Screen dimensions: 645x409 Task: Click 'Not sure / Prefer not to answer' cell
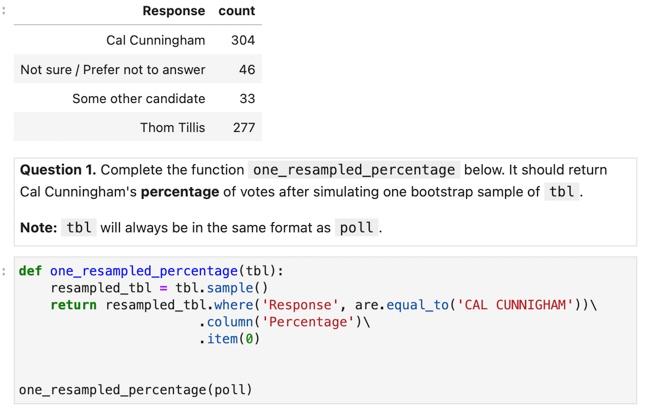click(113, 70)
